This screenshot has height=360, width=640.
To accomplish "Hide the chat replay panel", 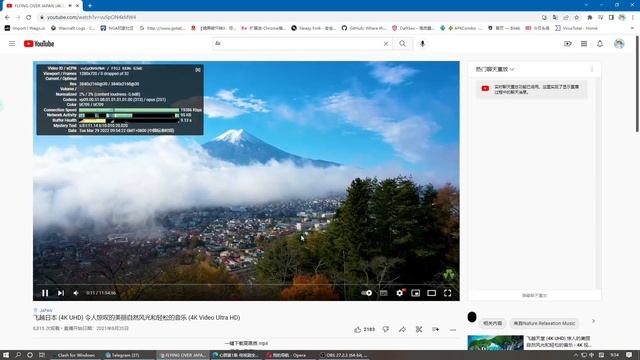I will pyautogui.click(x=534, y=295).
